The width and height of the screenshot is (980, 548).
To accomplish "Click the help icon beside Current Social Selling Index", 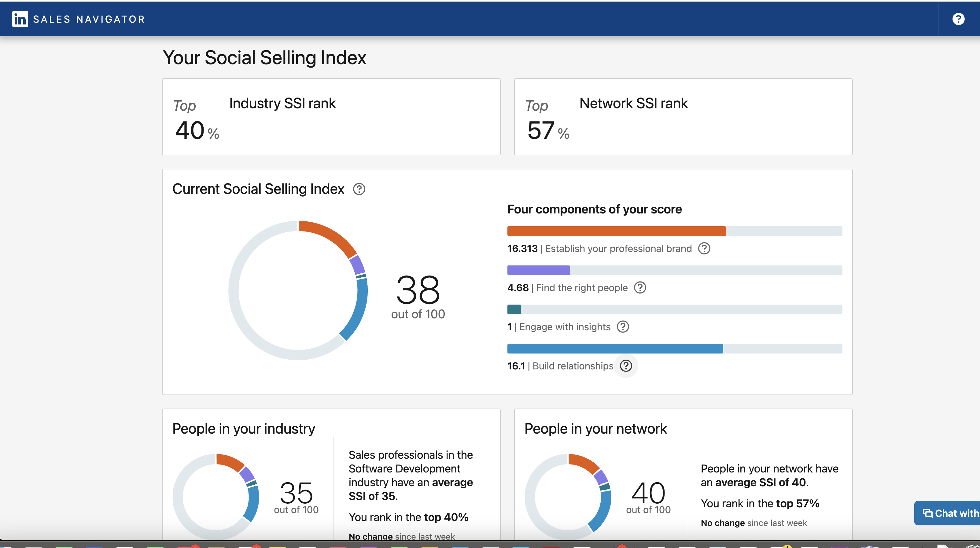I will (359, 189).
